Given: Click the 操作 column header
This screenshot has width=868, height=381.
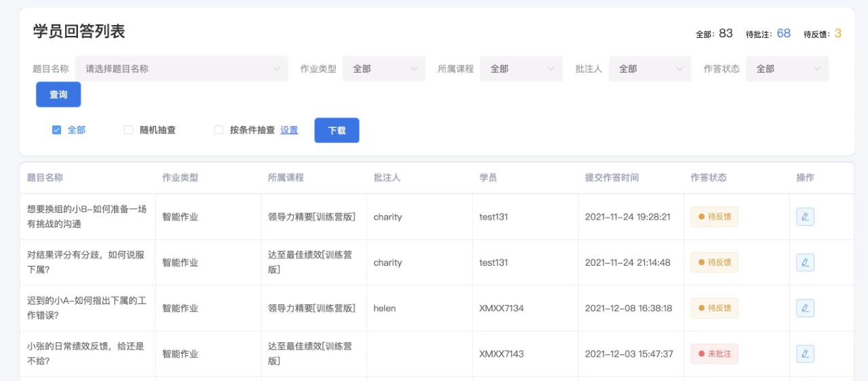Looking at the screenshot, I should pyautogui.click(x=805, y=178).
